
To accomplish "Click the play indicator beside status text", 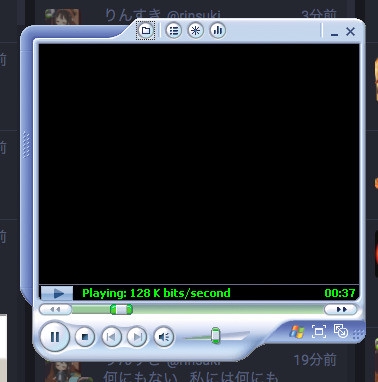I will click(x=57, y=293).
